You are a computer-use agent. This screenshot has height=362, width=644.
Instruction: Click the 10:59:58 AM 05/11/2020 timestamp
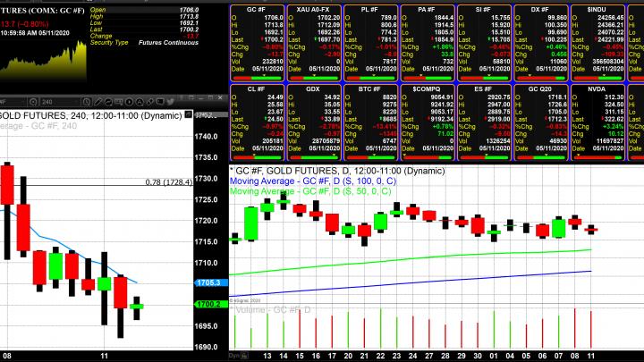tap(35, 33)
